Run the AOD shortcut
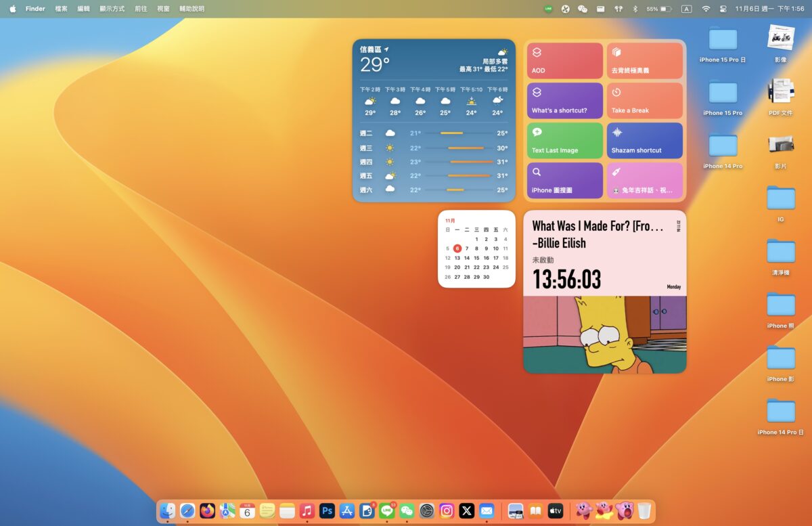 [x=565, y=61]
